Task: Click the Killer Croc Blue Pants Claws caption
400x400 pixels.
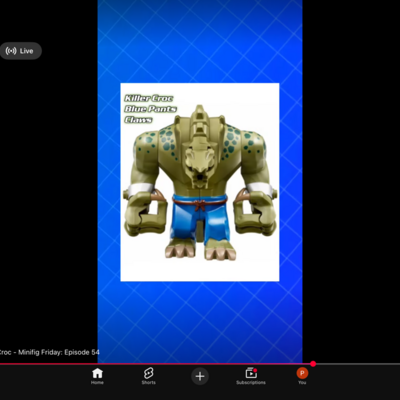Action: coord(150,109)
